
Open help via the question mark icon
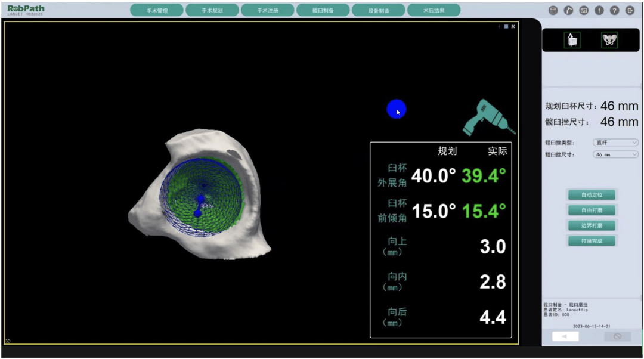coord(615,10)
